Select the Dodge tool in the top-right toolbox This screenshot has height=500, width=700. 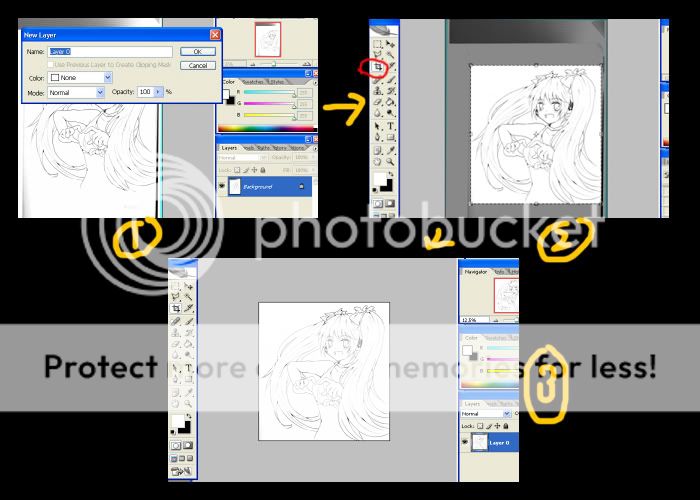tap(391, 113)
